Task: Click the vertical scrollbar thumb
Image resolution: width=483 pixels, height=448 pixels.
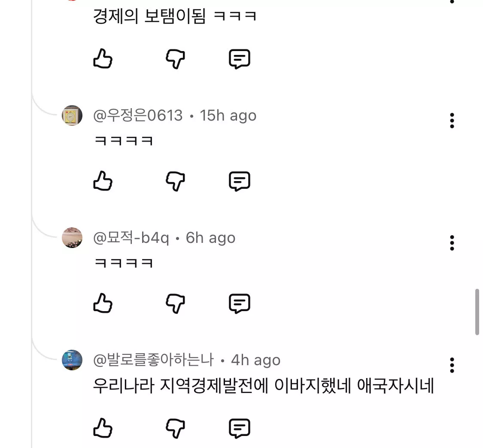Action: coord(477,312)
